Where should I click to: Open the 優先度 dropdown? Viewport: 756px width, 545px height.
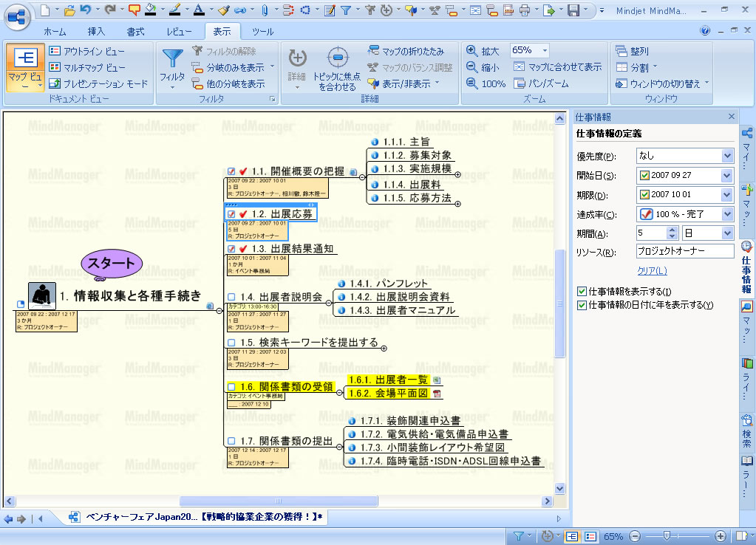coord(726,156)
